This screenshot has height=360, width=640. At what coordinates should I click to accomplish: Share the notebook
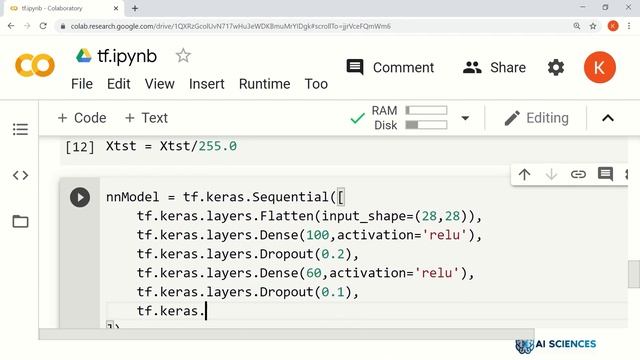coord(494,67)
